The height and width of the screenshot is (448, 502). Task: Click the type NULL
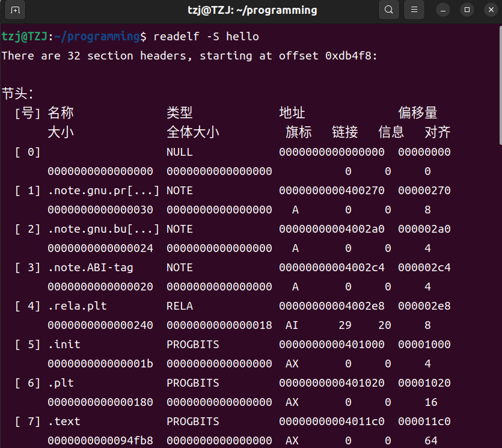point(180,152)
